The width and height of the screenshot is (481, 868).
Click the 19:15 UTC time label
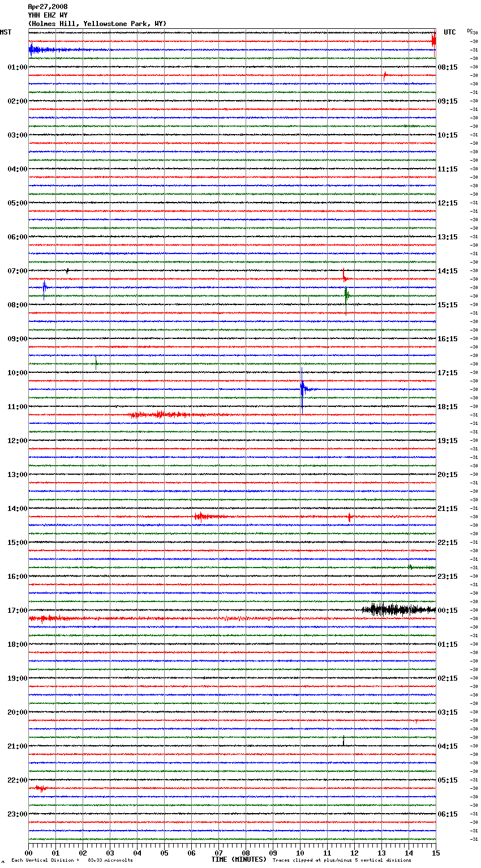448,441
